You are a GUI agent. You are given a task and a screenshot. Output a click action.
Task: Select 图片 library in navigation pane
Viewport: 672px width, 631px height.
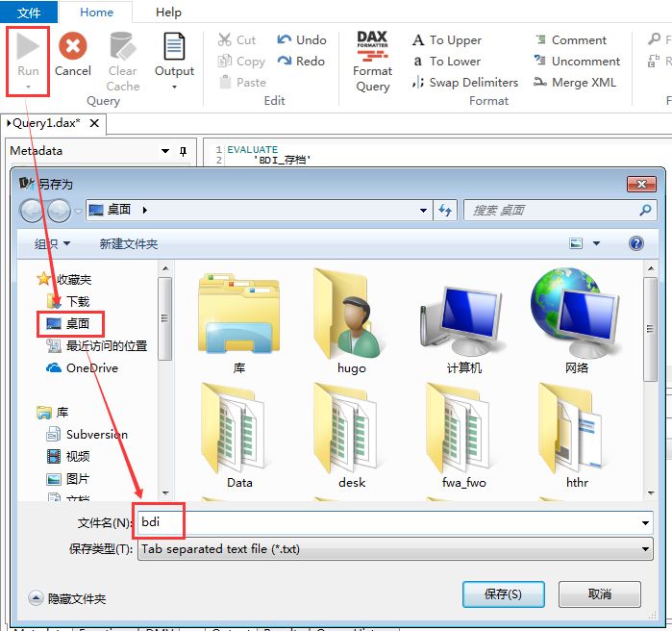68,479
